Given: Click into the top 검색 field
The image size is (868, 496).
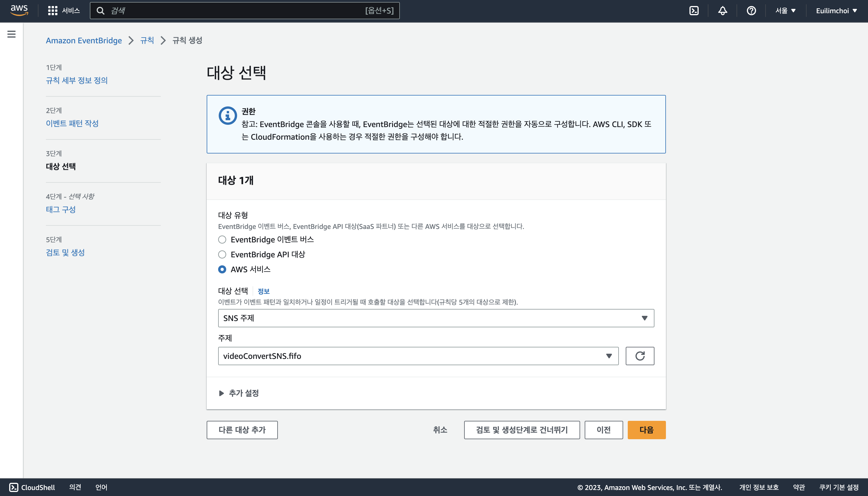Looking at the screenshot, I should (x=245, y=11).
